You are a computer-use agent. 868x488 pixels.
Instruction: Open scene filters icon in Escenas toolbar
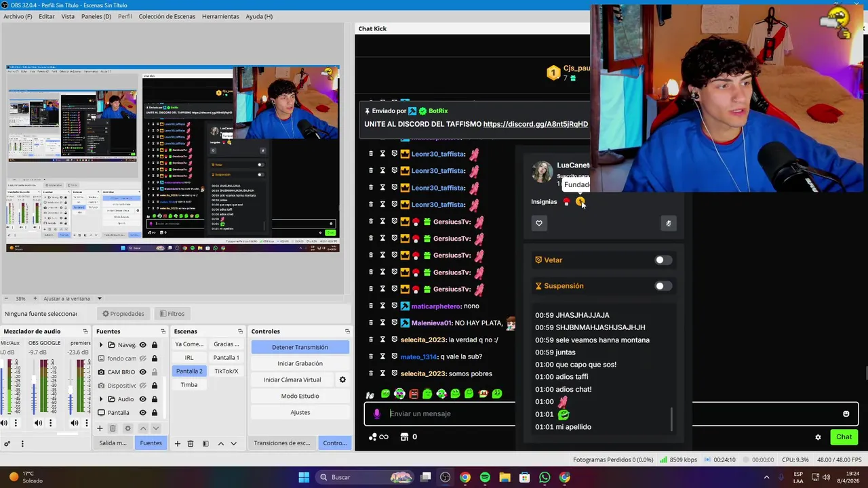coord(205,443)
